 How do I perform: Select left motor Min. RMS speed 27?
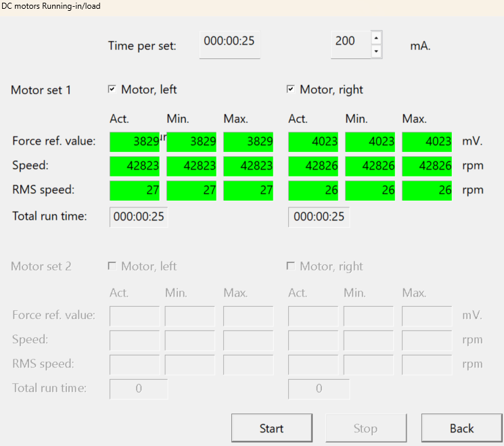pos(191,191)
